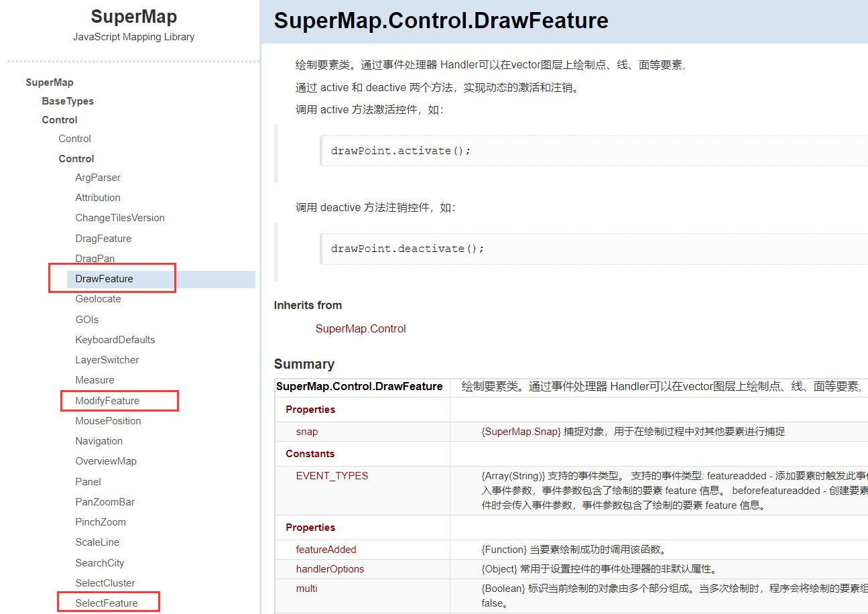The image size is (868, 614).
Task: Open the PanZoomBar page
Action: (x=105, y=502)
